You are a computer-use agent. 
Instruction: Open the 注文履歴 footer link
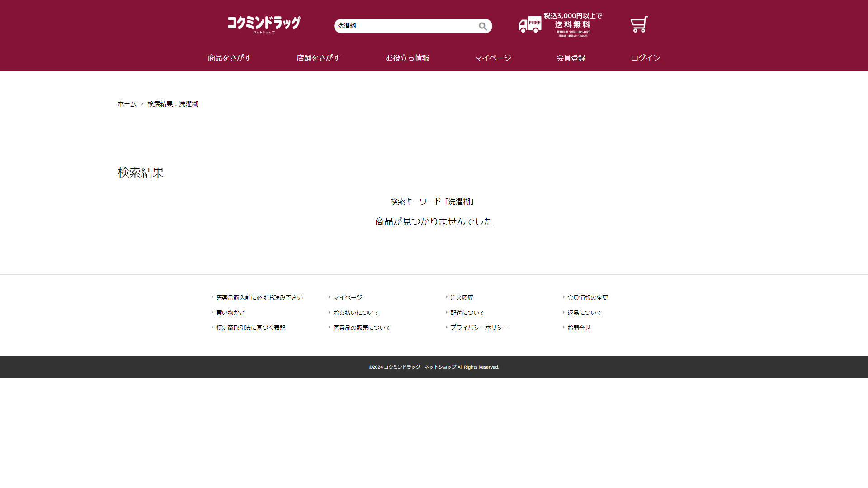[x=462, y=297]
